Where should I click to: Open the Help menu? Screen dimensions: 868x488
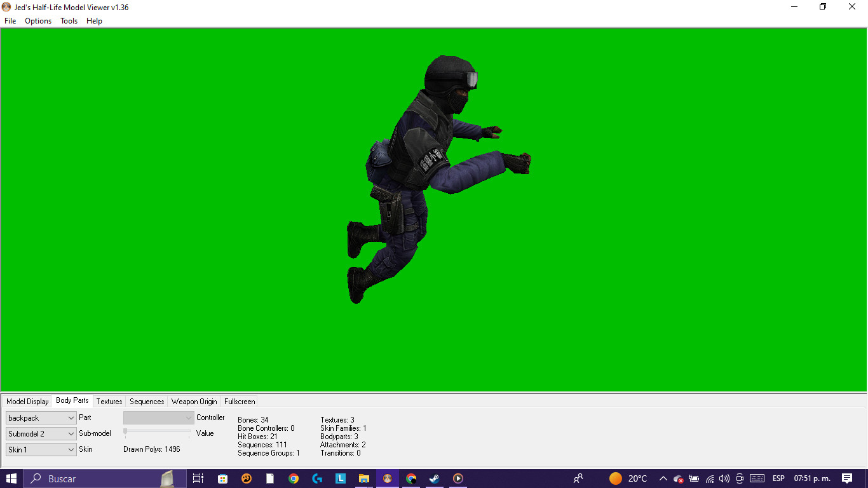click(94, 21)
